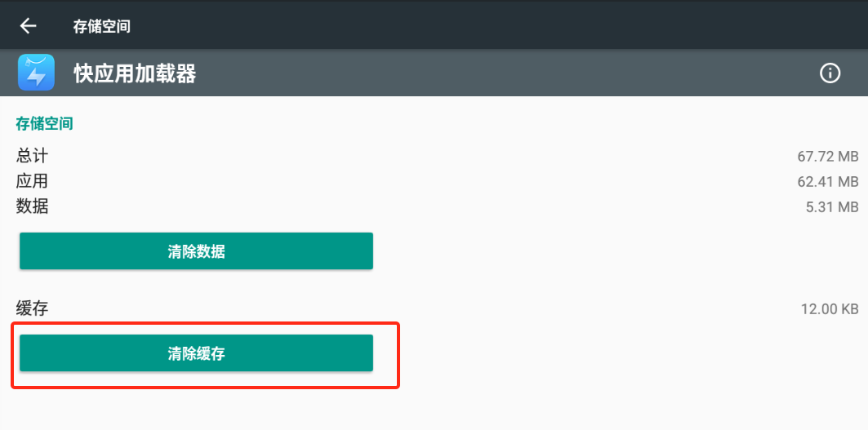Click the teal 存储空间 section header
The height and width of the screenshot is (430, 868).
pyautogui.click(x=44, y=124)
